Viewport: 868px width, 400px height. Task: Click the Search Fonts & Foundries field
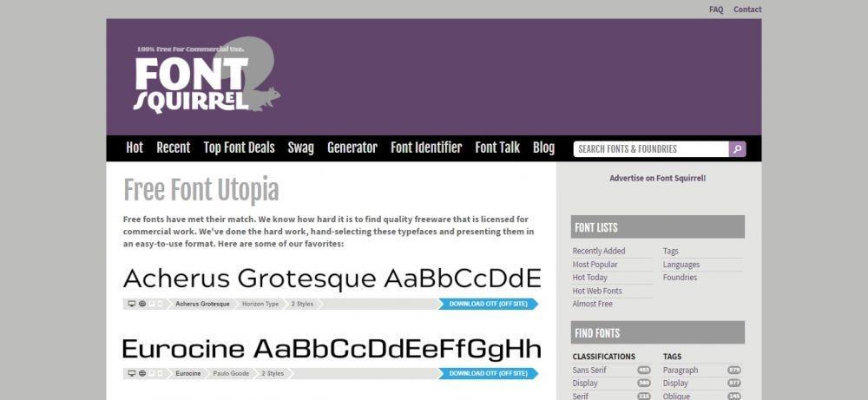coord(651,149)
